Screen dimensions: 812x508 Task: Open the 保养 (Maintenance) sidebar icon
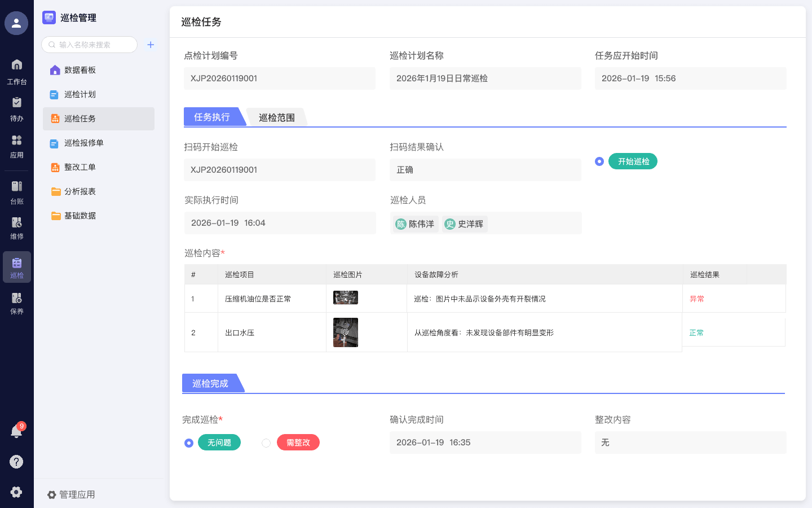[x=16, y=303]
